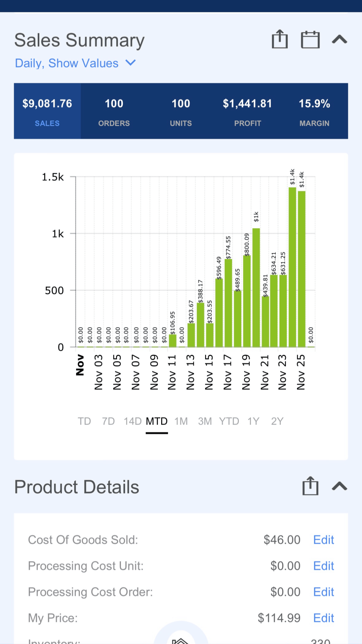
Task: Edit the My Price value
Action: (323, 618)
